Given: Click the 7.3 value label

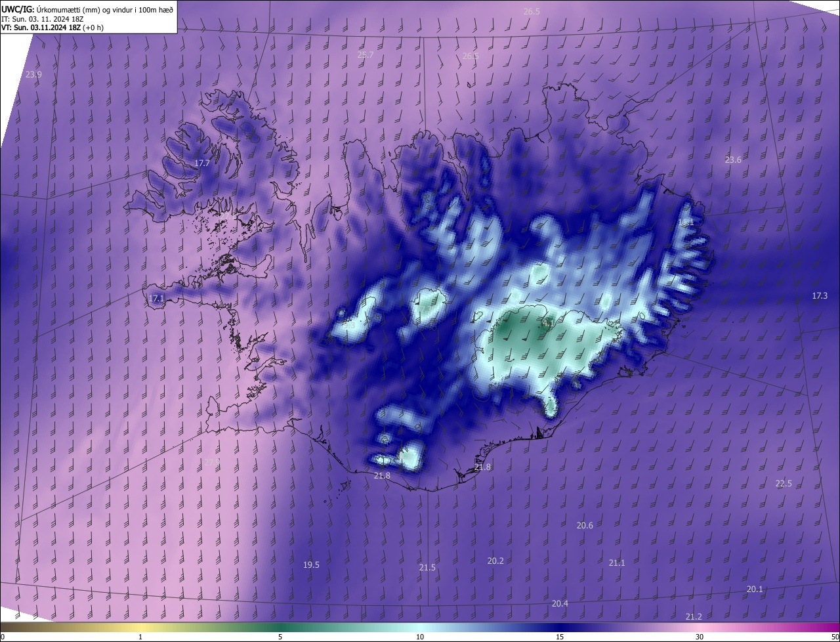Looking at the screenshot, I should coord(427,310).
